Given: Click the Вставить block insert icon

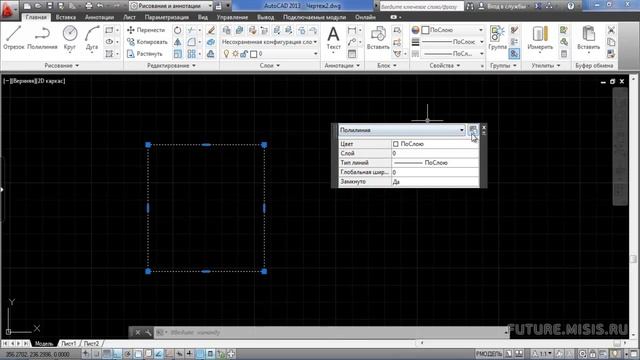Looking at the screenshot, I should 378,38.
